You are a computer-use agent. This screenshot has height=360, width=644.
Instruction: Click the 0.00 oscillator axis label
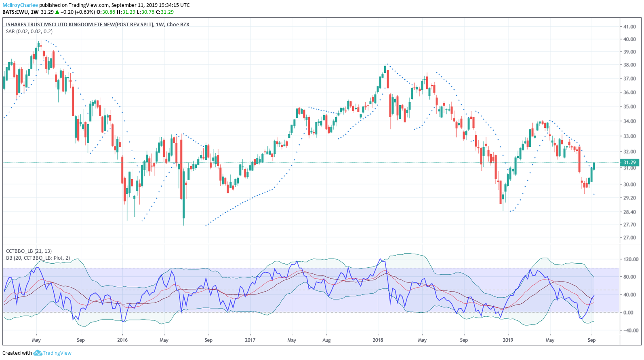click(628, 312)
